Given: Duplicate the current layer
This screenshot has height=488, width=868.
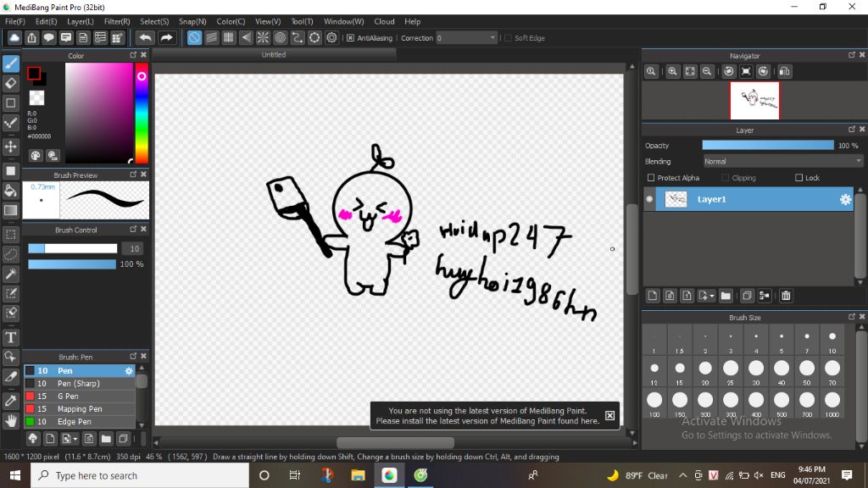Looking at the screenshot, I should (747, 296).
